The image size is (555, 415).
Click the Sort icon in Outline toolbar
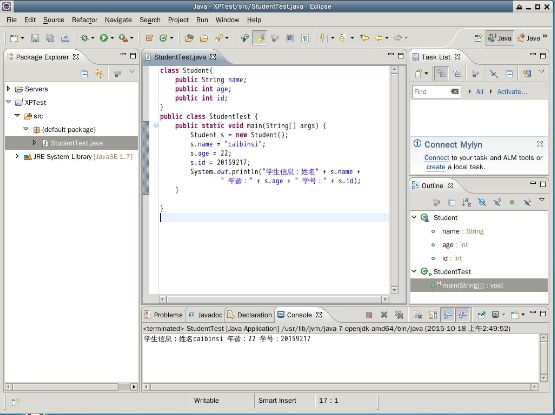(467, 202)
